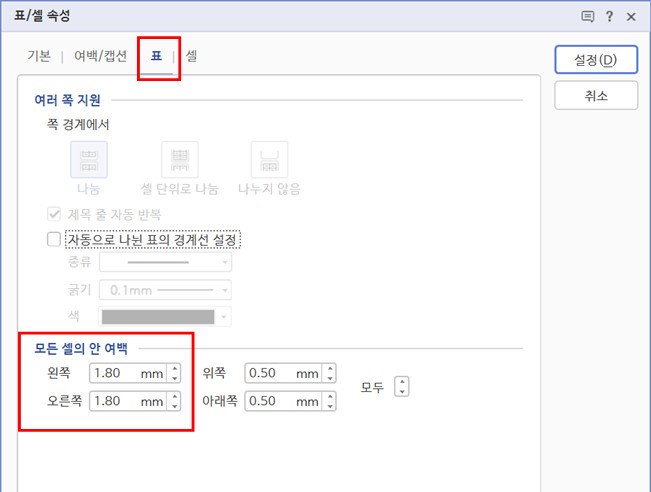The height and width of the screenshot is (492, 651).
Task: Enable 자동으로 나뉜 표의 경계선 설정
Action: pyautogui.click(x=54, y=239)
